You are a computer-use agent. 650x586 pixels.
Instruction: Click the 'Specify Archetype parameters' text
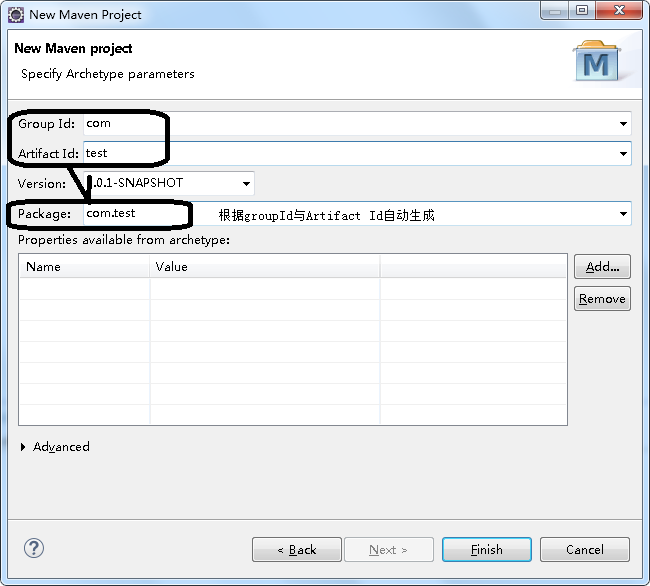click(x=108, y=74)
